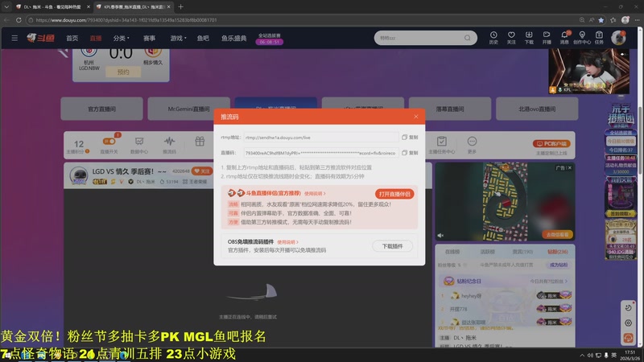644x362 pixels.
Task: Open the 创作中心 lightbulb icon
Action: [582, 38]
